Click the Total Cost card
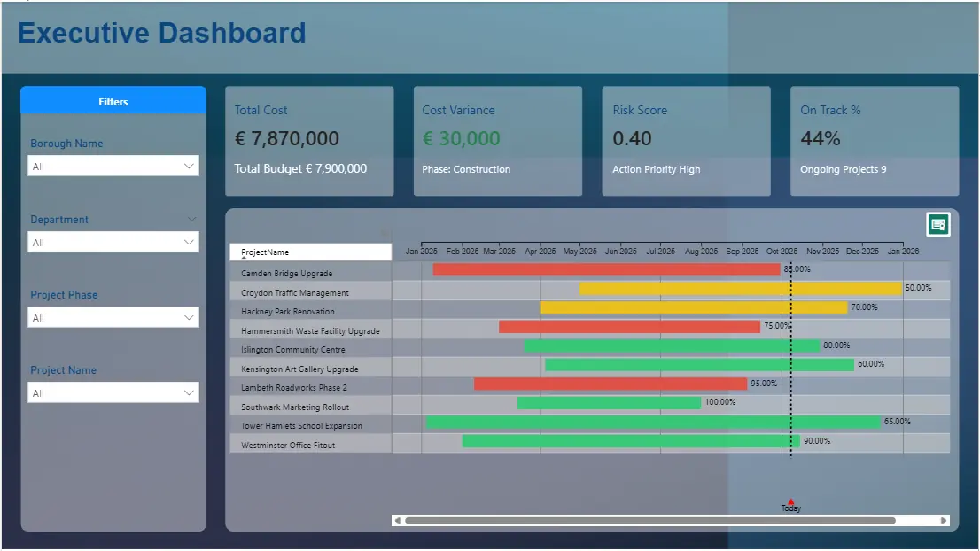 pyautogui.click(x=309, y=141)
